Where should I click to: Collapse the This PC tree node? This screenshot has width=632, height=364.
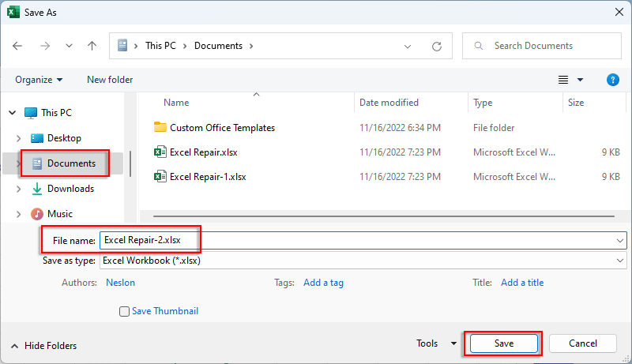pyautogui.click(x=13, y=113)
